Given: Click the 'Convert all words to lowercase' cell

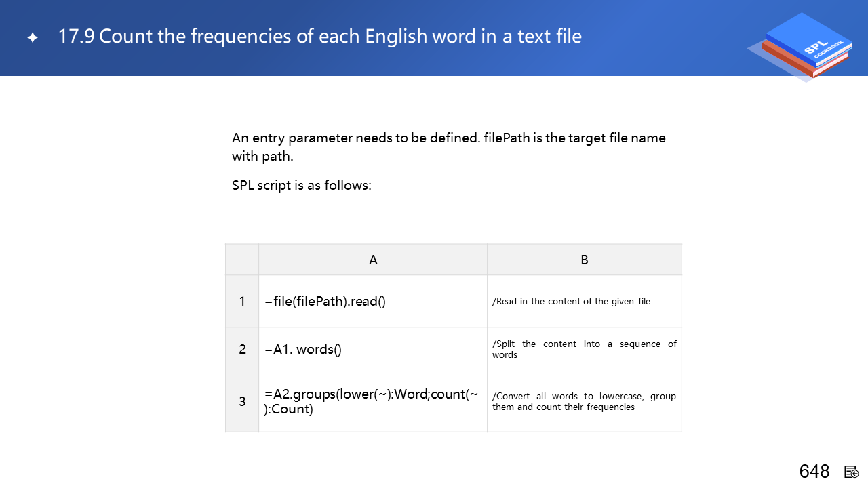Looking at the screenshot, I should pos(584,401).
